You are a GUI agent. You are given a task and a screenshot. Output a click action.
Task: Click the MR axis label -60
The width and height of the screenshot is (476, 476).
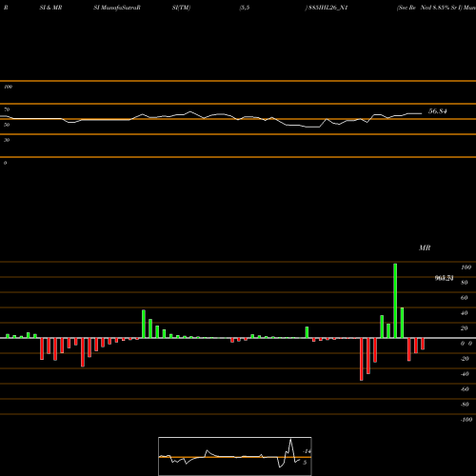[x=465, y=389]
